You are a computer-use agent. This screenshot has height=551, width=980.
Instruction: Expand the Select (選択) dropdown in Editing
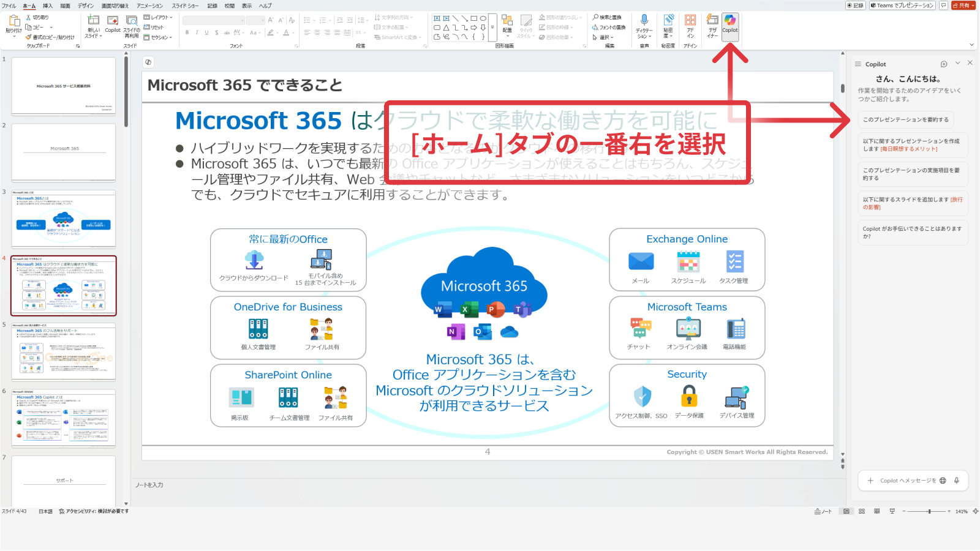(x=603, y=37)
